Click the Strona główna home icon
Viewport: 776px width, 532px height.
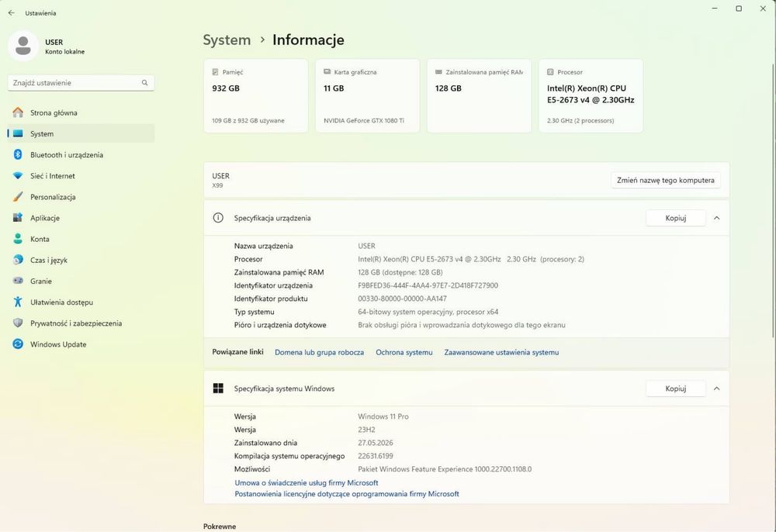click(x=18, y=112)
